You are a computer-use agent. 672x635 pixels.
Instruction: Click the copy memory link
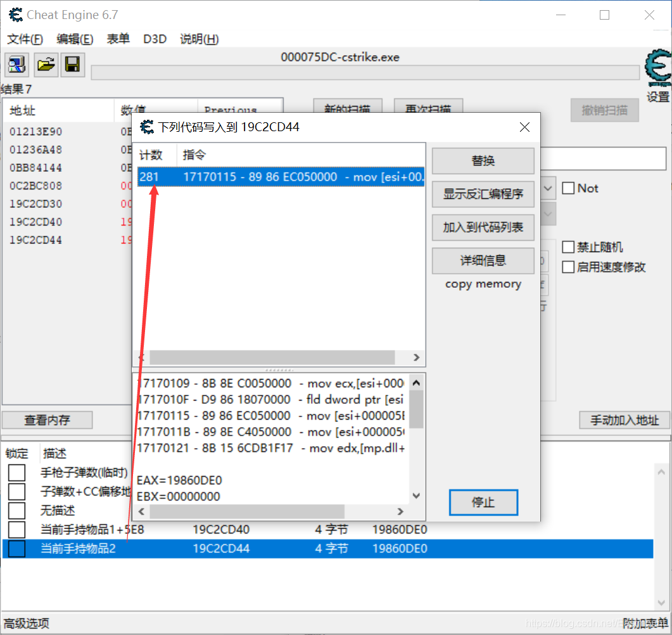pyautogui.click(x=483, y=284)
